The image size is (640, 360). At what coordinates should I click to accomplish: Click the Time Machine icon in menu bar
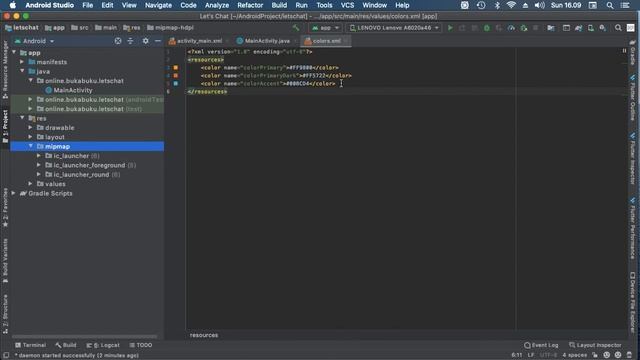(x=481, y=5)
